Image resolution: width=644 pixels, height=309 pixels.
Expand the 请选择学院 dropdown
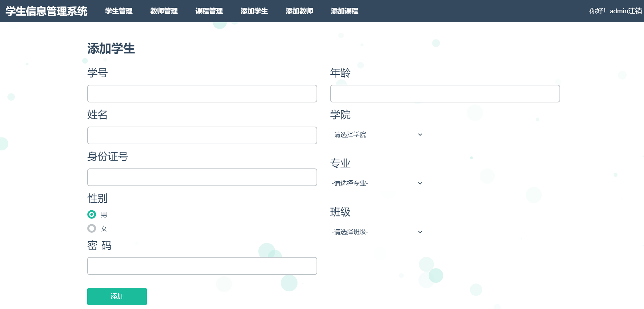377,135
